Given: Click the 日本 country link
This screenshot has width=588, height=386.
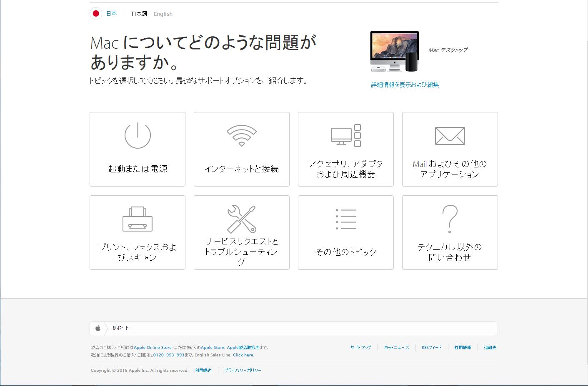Looking at the screenshot, I should point(112,14).
